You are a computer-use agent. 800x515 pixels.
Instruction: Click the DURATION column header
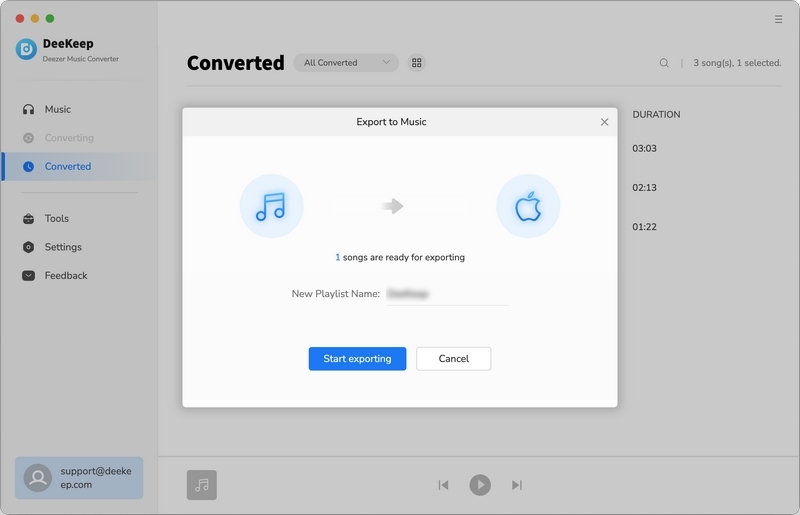(x=656, y=114)
